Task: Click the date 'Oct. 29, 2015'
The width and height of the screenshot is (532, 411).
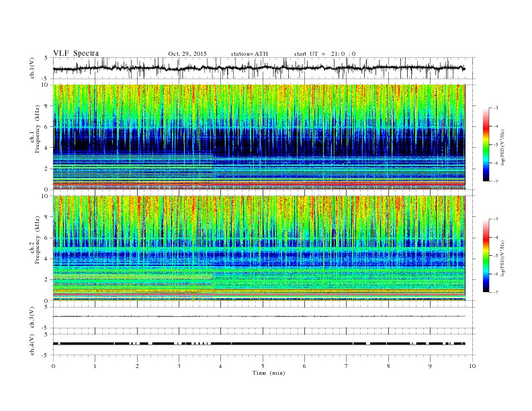Action: click(187, 54)
